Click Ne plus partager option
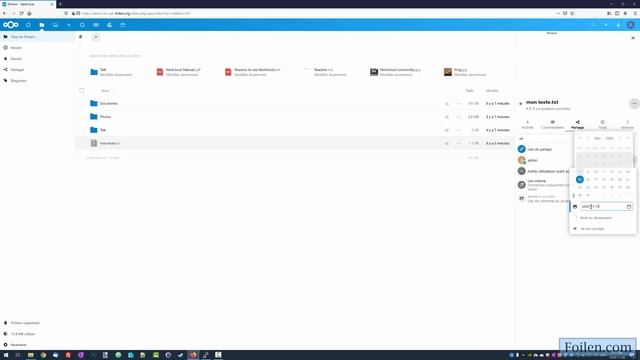 pos(592,229)
